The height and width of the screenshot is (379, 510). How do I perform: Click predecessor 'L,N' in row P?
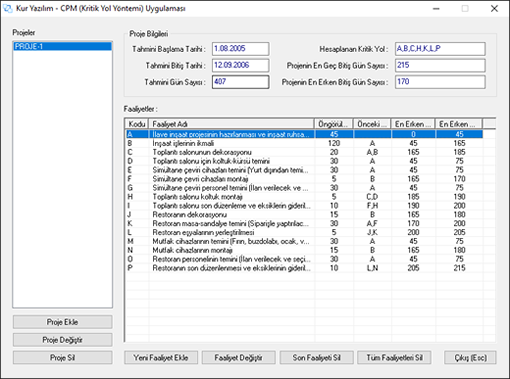click(x=372, y=268)
